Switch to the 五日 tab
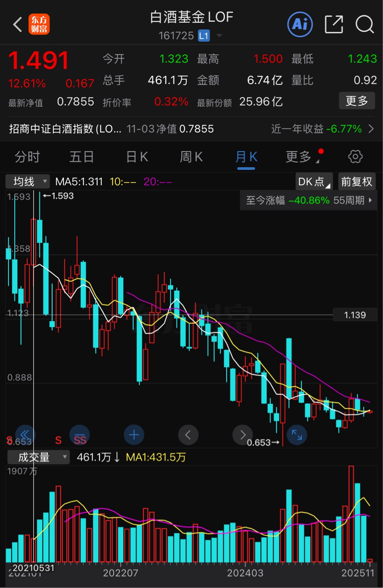383x588 pixels. click(81, 157)
